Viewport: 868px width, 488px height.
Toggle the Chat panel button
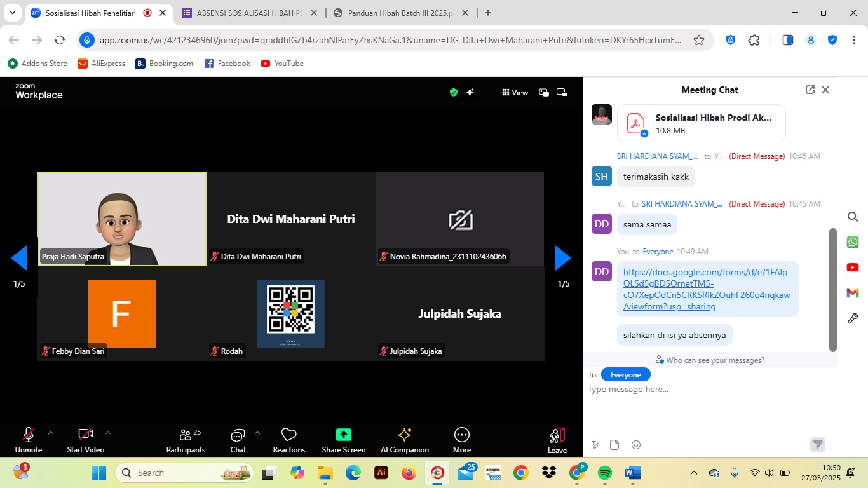(238, 435)
